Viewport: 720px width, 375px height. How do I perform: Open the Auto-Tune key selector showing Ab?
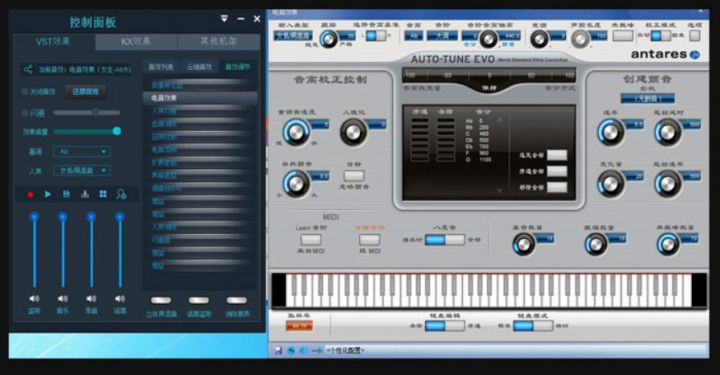[x=414, y=35]
